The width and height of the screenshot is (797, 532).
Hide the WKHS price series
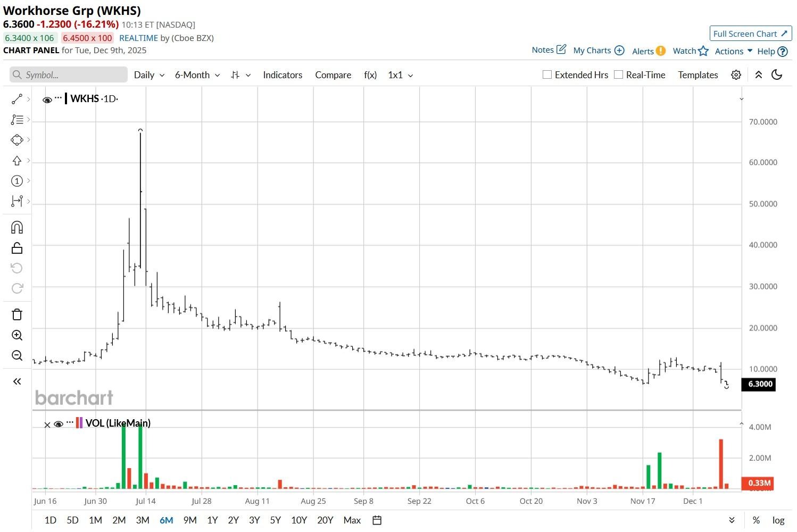(x=47, y=99)
